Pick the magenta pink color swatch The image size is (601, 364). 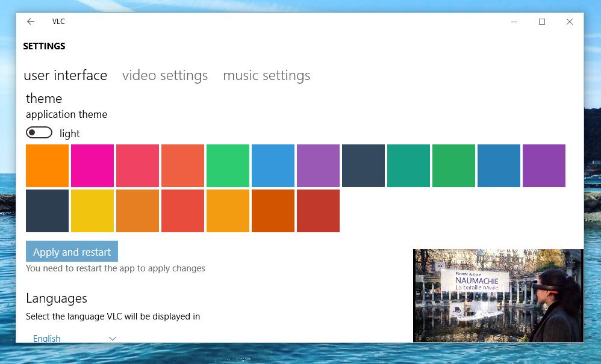[x=92, y=165]
